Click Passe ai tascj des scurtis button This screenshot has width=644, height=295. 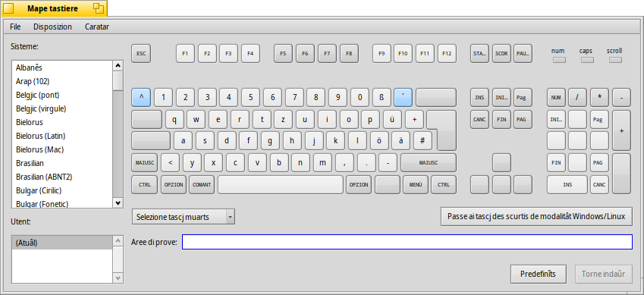point(536,217)
